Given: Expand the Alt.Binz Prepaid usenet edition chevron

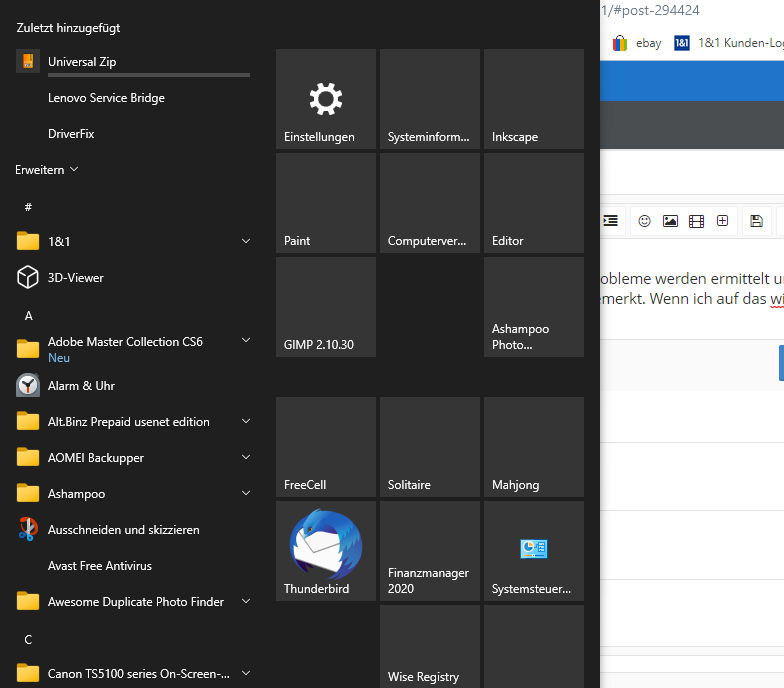Looking at the screenshot, I should pyautogui.click(x=246, y=421).
